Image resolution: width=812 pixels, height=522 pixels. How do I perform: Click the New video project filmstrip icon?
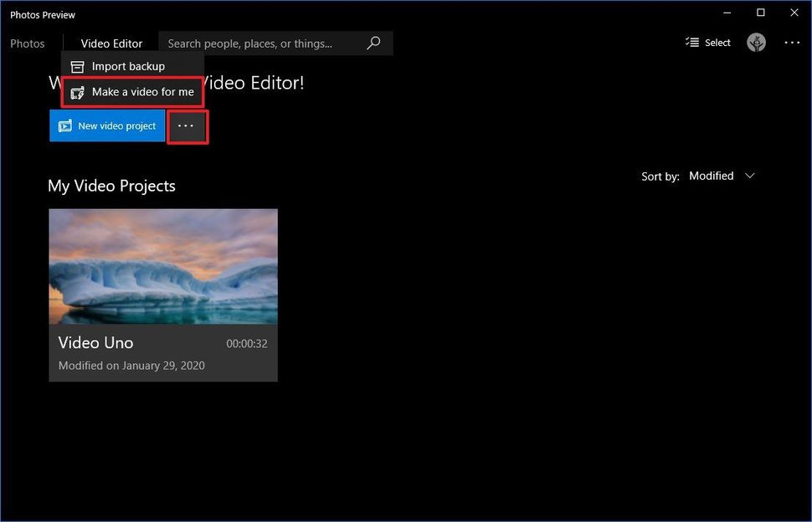pyautogui.click(x=64, y=125)
